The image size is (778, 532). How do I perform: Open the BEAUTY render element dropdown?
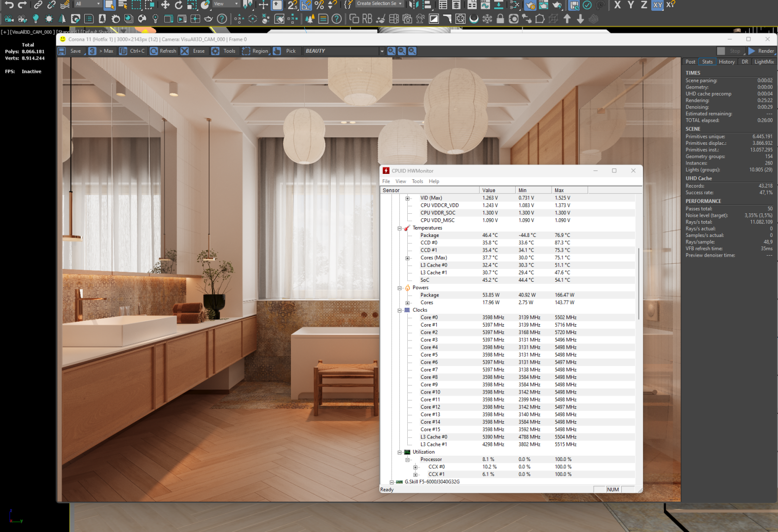[x=382, y=51]
